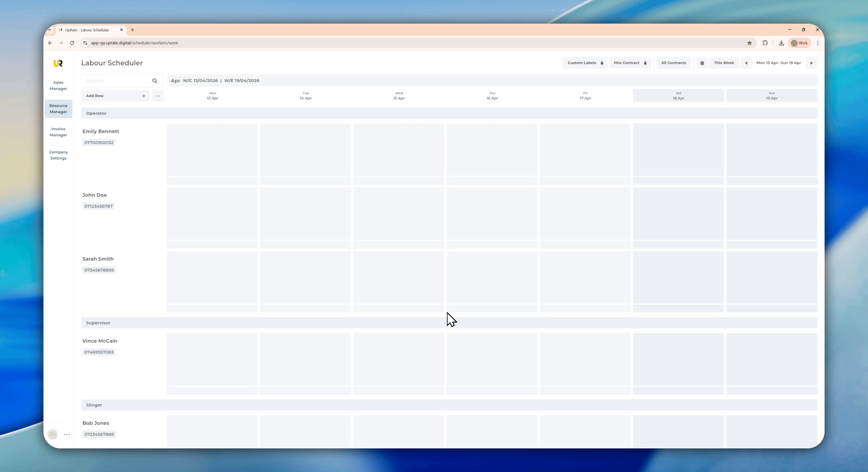Go to the previous week arrow

[x=746, y=63]
